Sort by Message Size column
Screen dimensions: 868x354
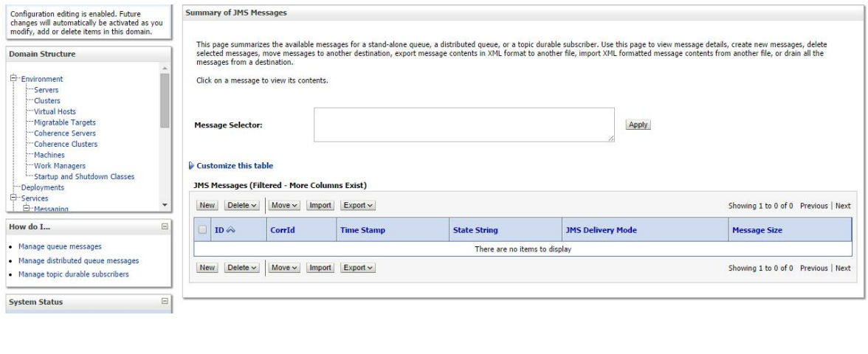point(757,230)
